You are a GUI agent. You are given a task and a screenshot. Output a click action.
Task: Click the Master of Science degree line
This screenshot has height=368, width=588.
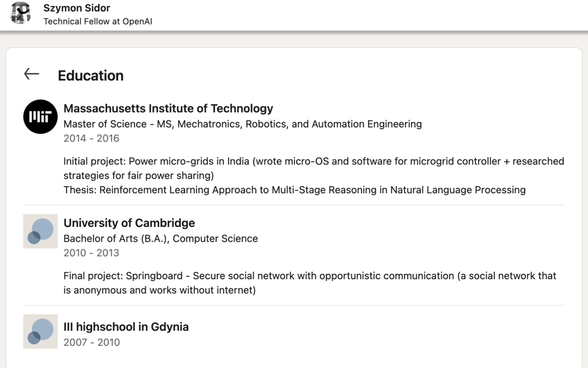pyautogui.click(x=242, y=124)
